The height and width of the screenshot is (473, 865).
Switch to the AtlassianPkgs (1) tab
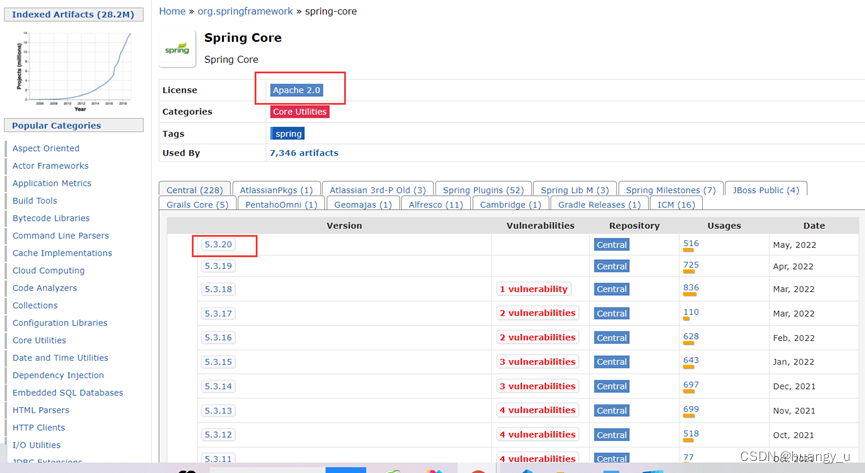(x=276, y=189)
